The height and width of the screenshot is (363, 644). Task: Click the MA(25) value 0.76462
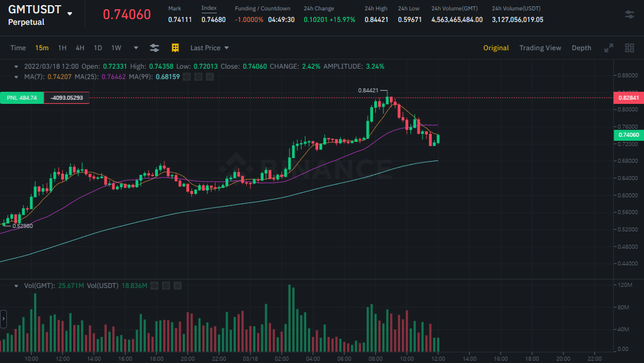point(114,77)
